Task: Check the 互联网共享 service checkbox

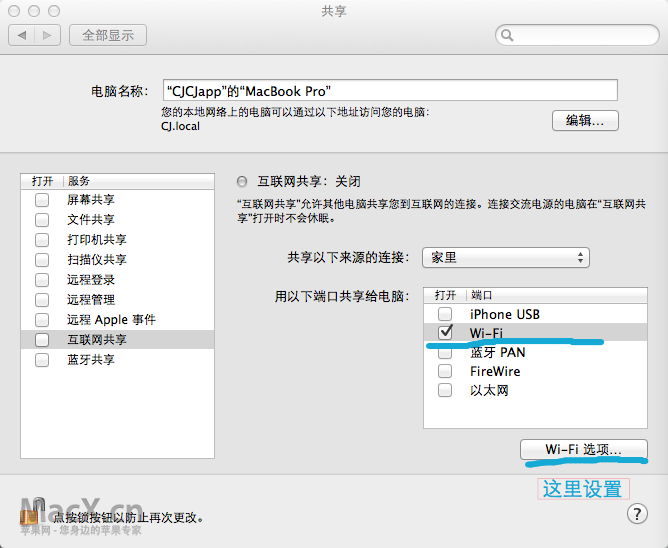Action: click(x=42, y=340)
